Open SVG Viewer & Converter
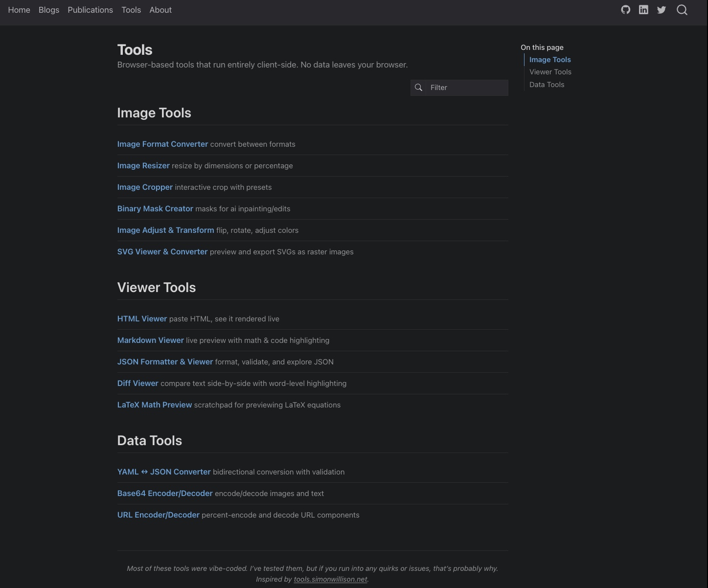The width and height of the screenshot is (708, 588). click(162, 252)
